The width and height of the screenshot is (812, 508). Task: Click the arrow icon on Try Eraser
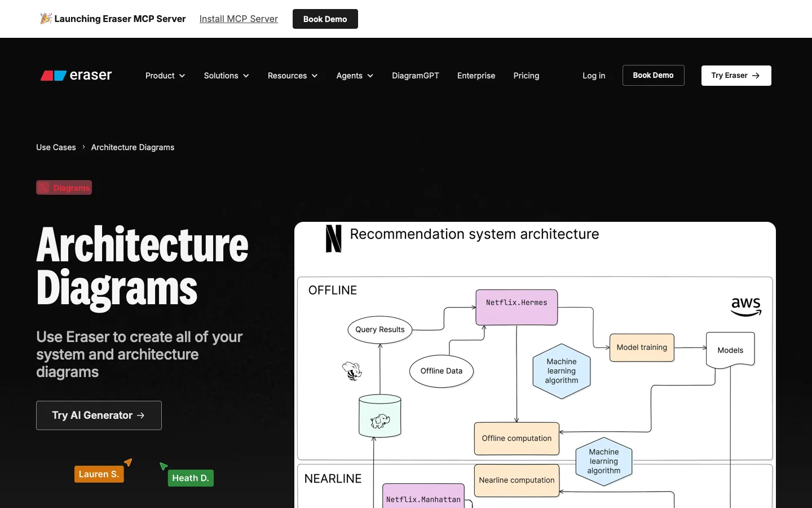tap(756, 76)
